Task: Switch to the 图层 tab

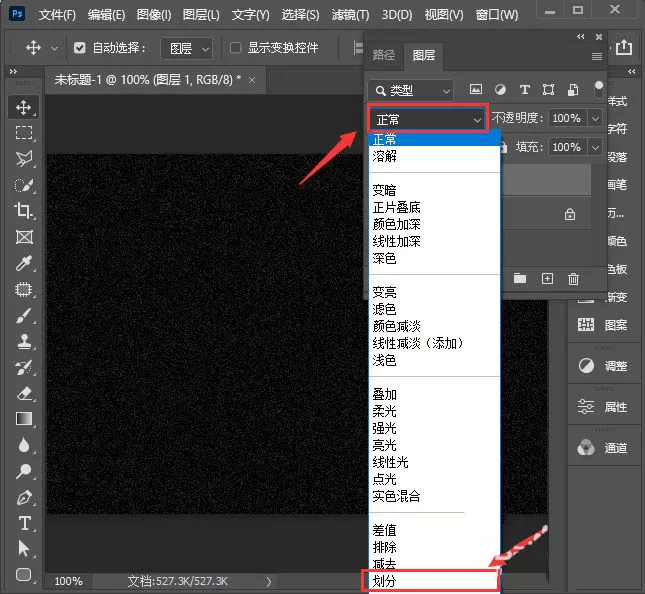Action: pos(423,55)
